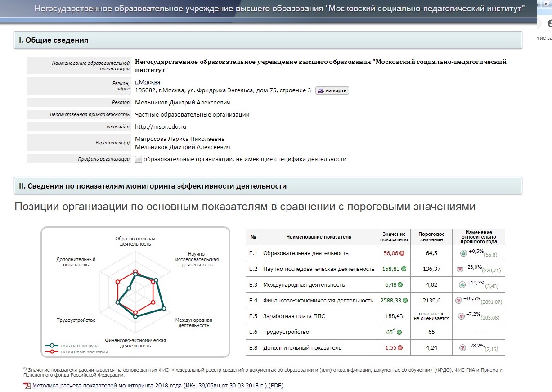
Task: Click the 'Значение показателя' column header
Action: pos(394,237)
